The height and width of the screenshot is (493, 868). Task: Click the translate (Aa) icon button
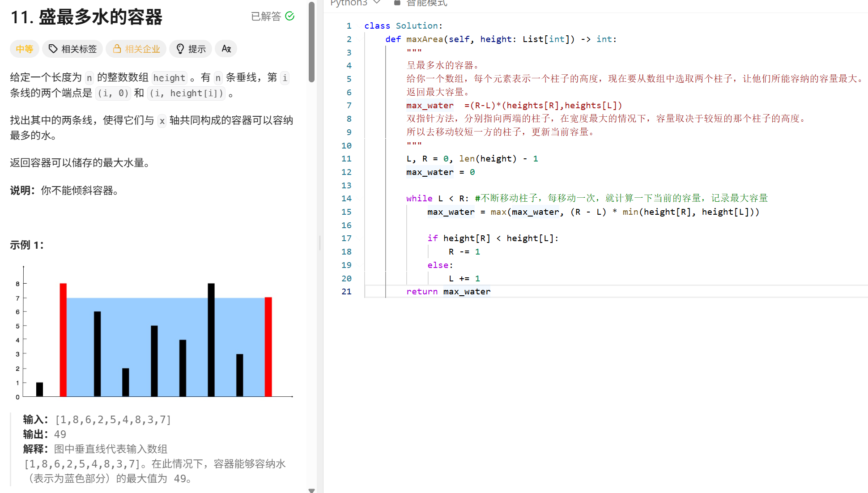226,49
